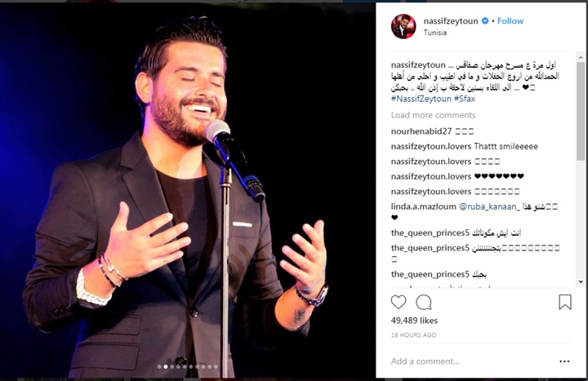This screenshot has height=381, width=588.
Task: Click the verified badge next to nassifzeytoun
Action: tap(485, 21)
